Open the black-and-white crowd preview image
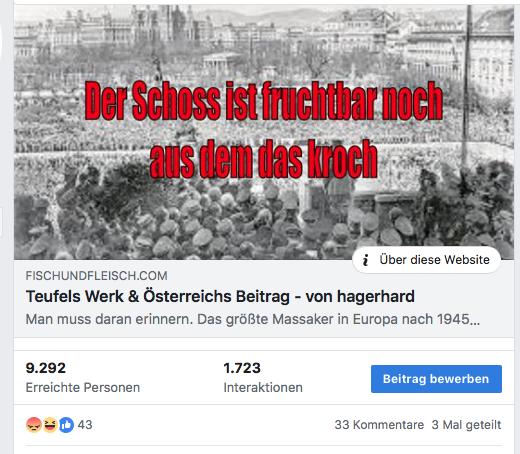This screenshot has height=454, width=520. click(264, 132)
